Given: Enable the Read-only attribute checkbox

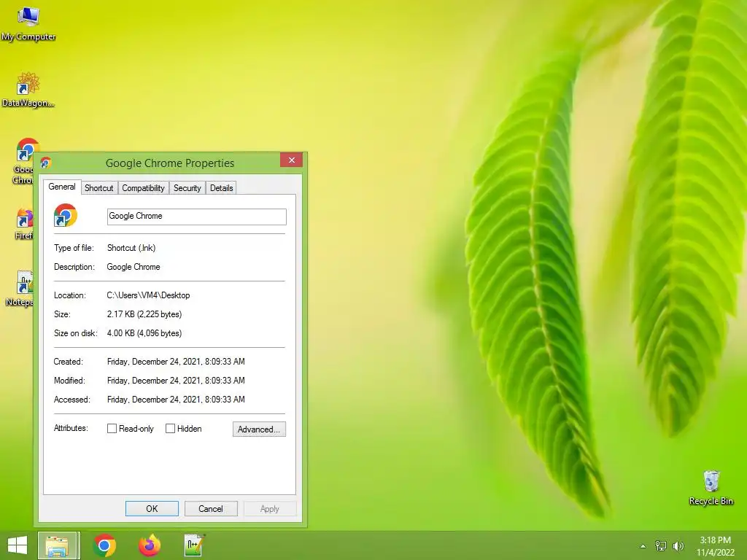Looking at the screenshot, I should tap(112, 429).
